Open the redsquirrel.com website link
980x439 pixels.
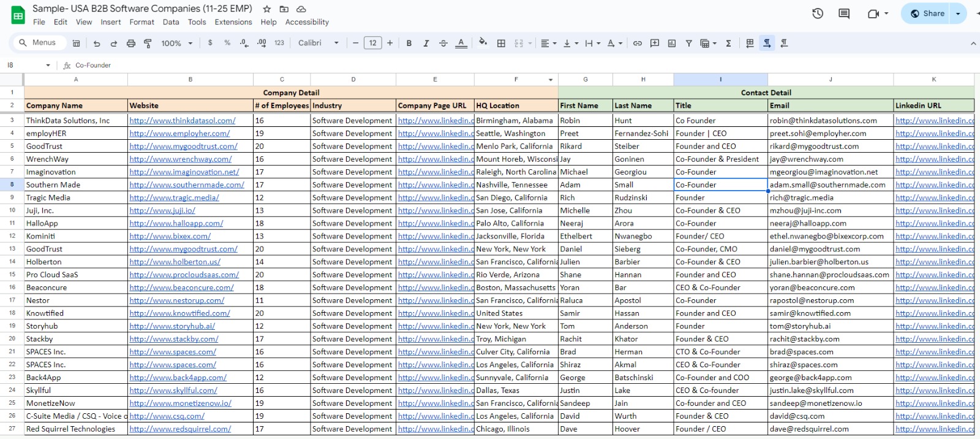point(180,429)
